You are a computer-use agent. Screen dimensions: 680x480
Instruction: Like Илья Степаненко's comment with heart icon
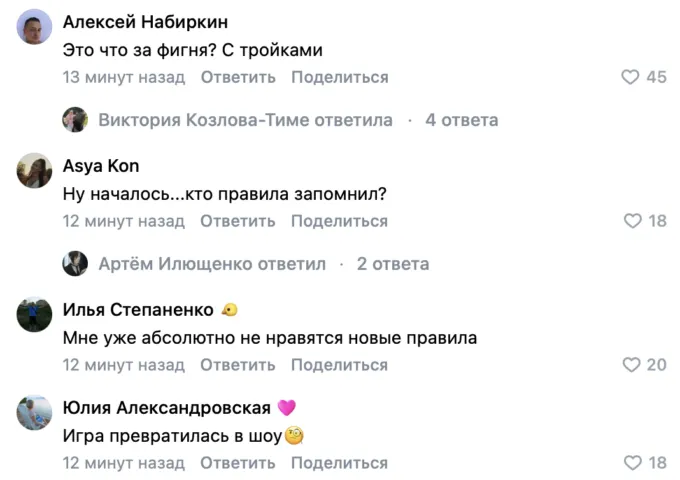630,365
